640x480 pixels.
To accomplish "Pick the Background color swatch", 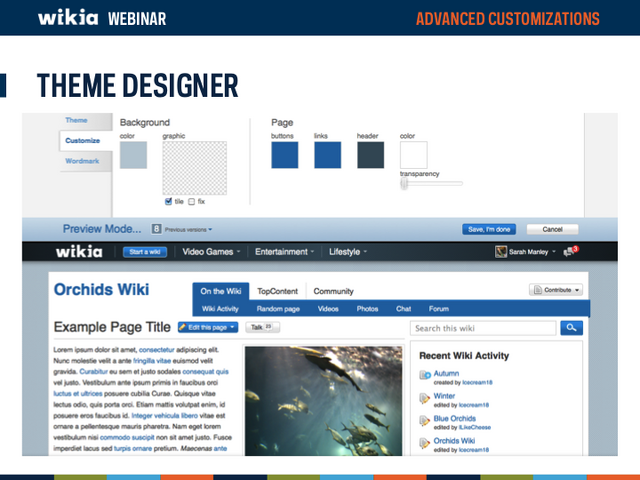I will 133,155.
